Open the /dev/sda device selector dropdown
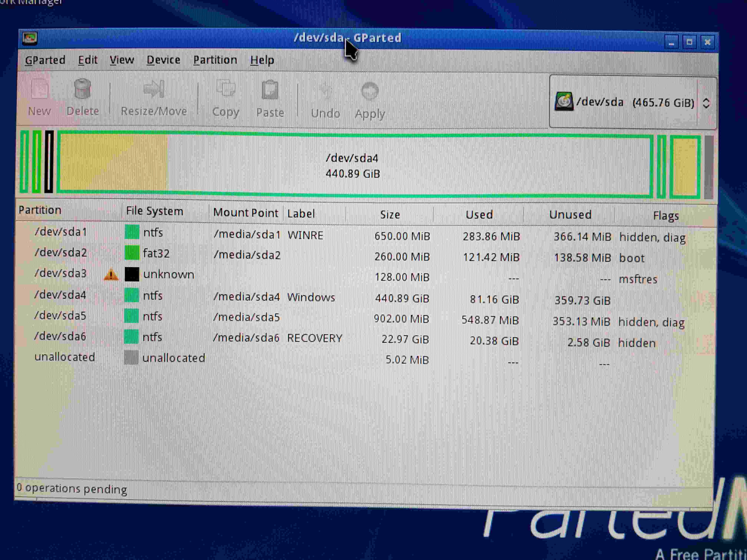747x560 pixels. tap(632, 102)
